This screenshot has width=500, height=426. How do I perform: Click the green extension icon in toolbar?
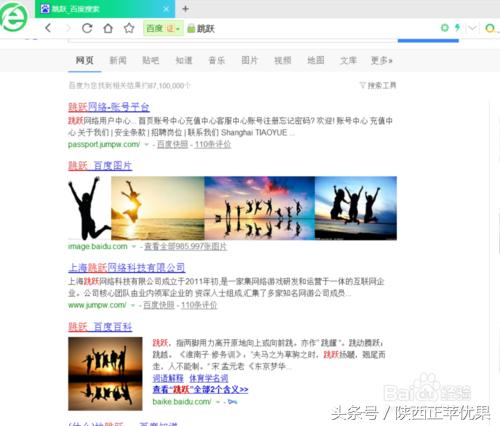[x=445, y=28]
